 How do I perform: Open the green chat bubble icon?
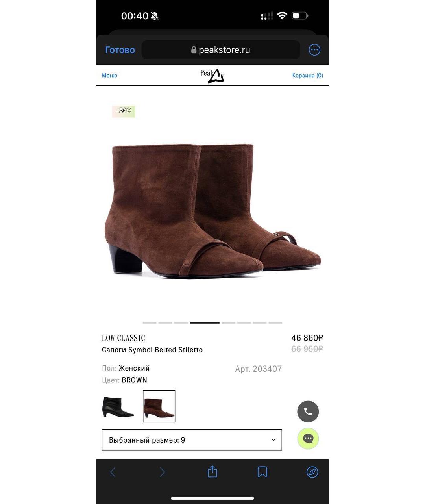click(x=308, y=439)
